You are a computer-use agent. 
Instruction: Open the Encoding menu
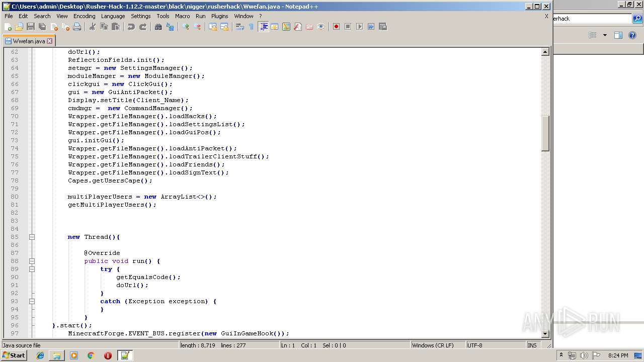coord(84,16)
